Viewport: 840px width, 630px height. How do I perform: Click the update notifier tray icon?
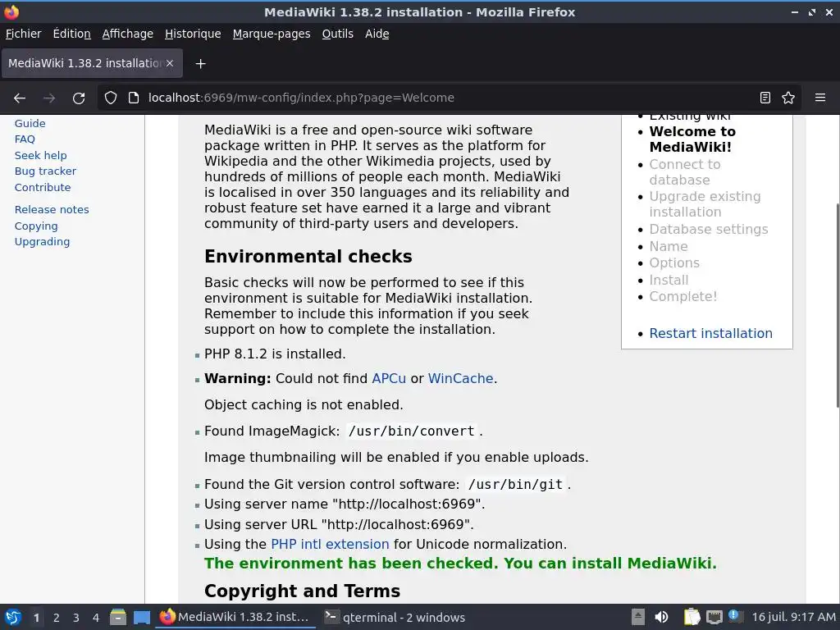click(x=734, y=616)
